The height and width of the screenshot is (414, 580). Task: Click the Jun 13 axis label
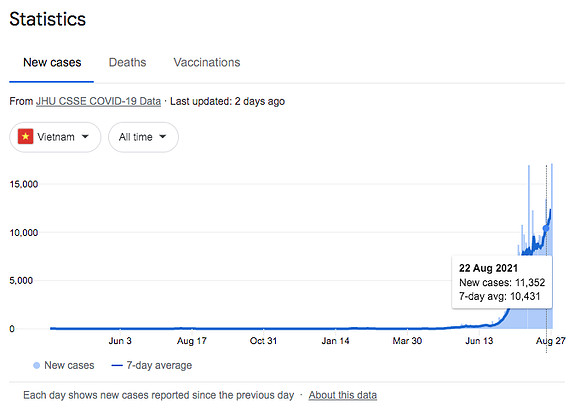(x=479, y=341)
